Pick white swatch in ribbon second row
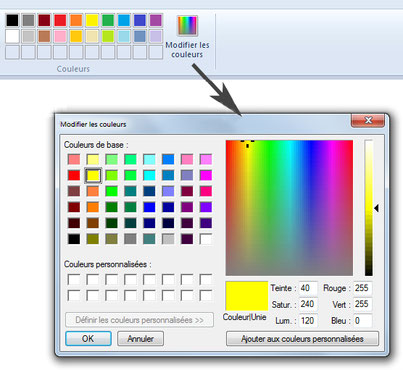This screenshot has width=403, height=370. (12, 36)
